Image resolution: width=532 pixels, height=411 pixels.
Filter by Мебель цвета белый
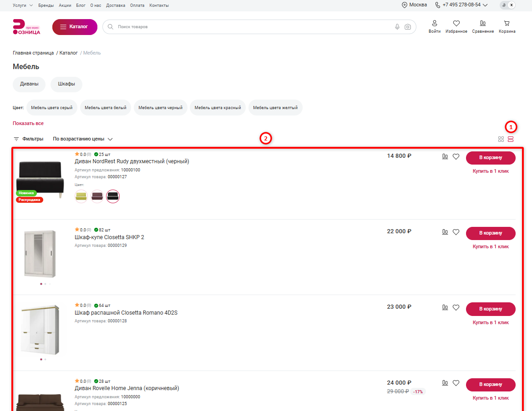(106, 108)
